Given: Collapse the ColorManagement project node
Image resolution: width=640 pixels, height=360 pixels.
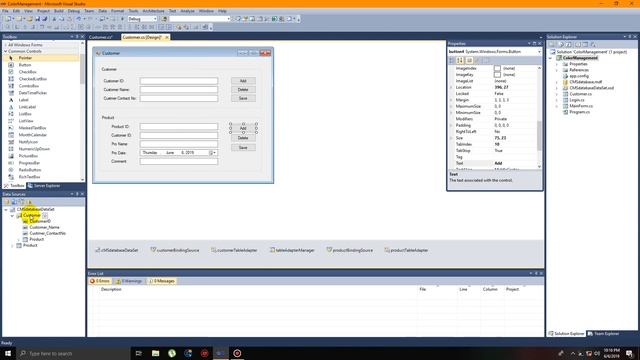Looking at the screenshot, I should click(550, 58).
